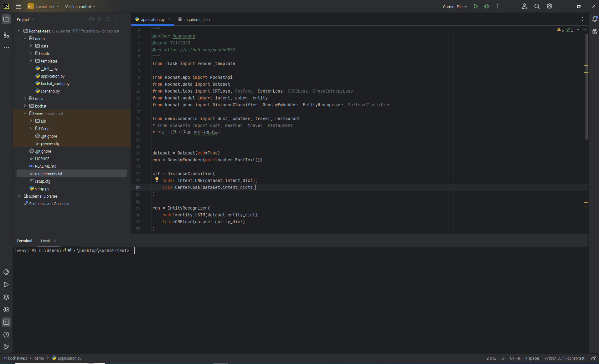The height and width of the screenshot is (364, 599).
Task: Close the application.py tab
Action: coord(169,19)
